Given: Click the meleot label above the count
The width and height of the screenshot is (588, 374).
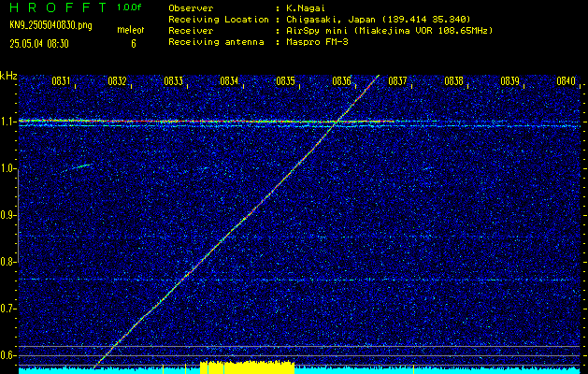Looking at the screenshot, I should point(131,30).
